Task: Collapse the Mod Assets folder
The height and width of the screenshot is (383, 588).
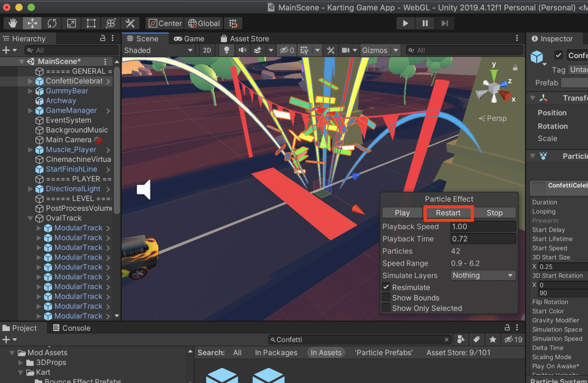Action: point(12,353)
